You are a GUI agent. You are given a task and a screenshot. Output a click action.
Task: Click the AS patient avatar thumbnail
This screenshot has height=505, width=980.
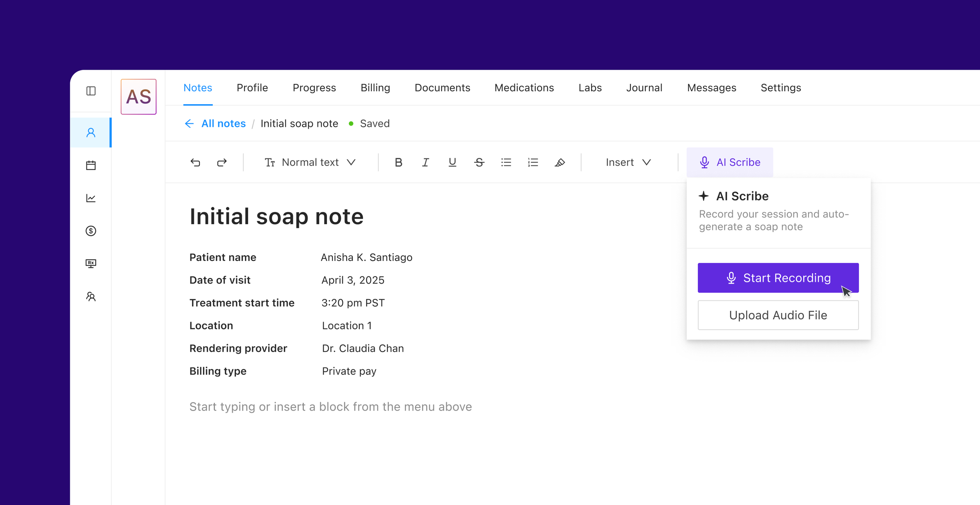point(139,97)
